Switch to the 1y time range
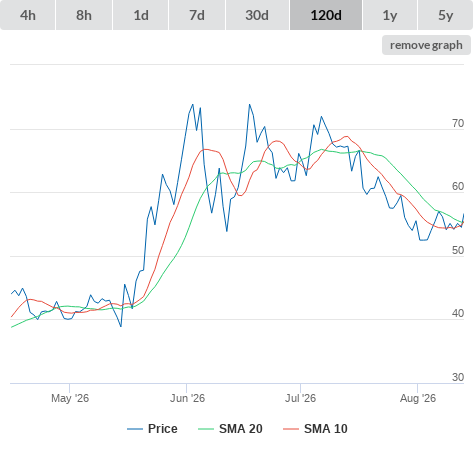The image size is (474, 455). [390, 15]
